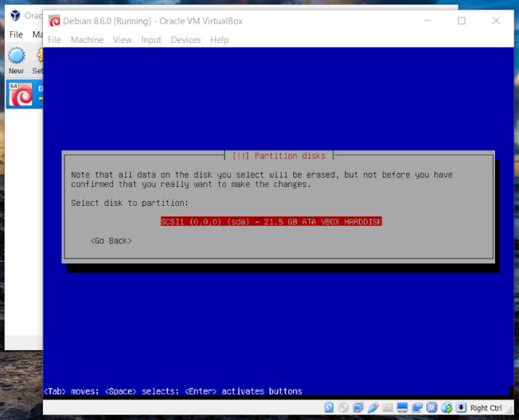Viewport: 519px width, 420px height.
Task: Open the View menu
Action: [x=122, y=40]
